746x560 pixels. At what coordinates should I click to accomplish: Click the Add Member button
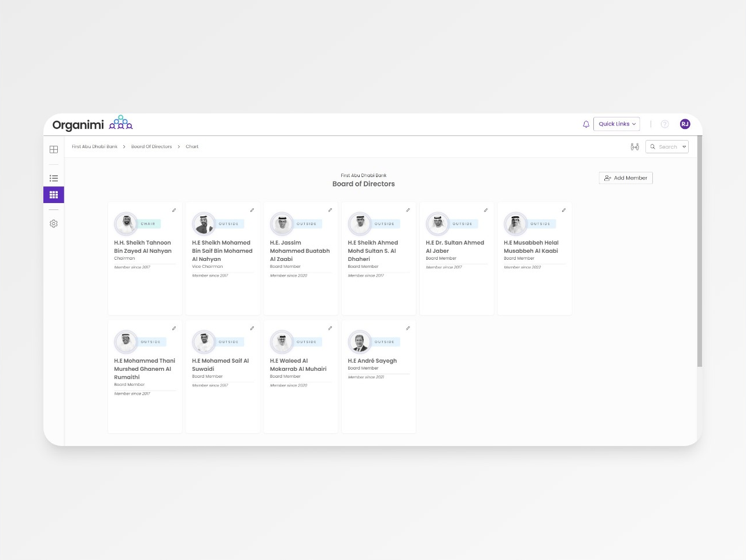[626, 178]
